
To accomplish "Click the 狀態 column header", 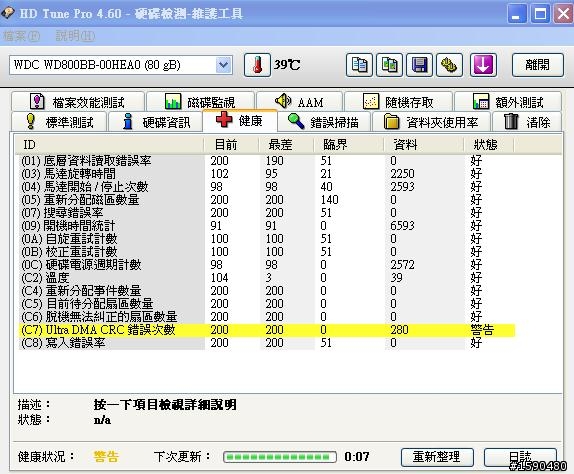I will pos(489,145).
